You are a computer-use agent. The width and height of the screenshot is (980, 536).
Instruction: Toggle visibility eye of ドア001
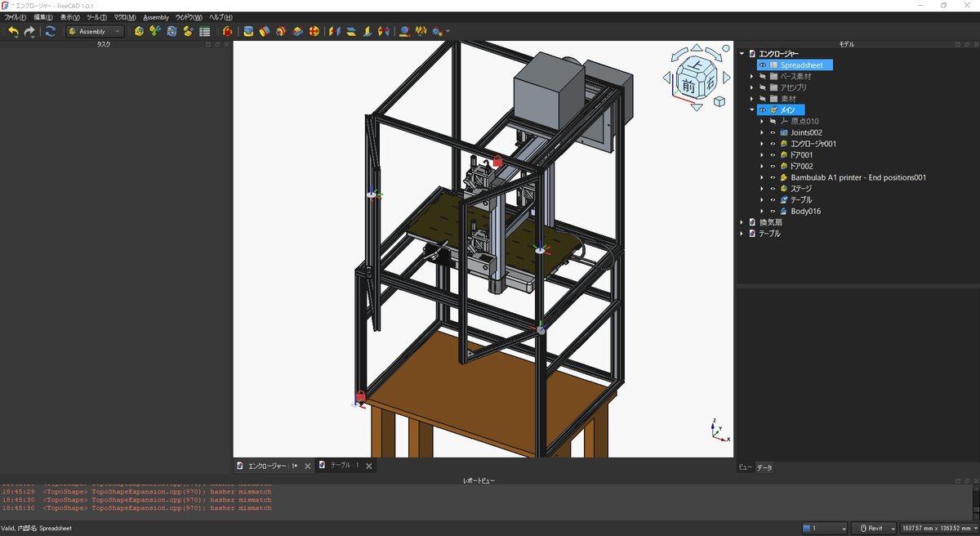click(772, 154)
